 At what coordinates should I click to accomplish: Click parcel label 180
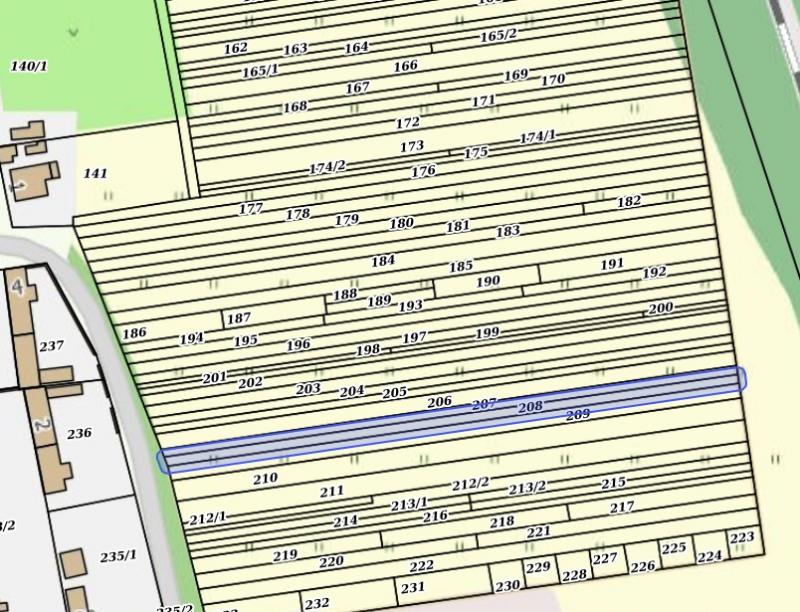402,223
